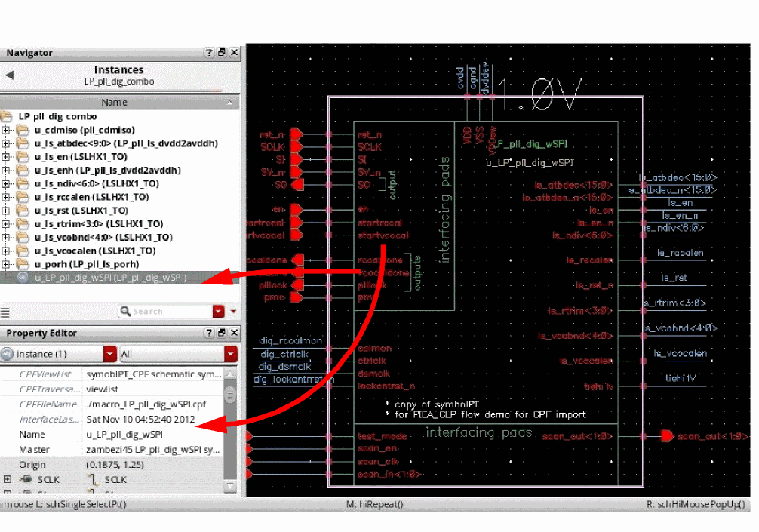Select the scan_out<1:0> output pin
Image resolution: width=759 pixels, height=532 pixels.
[x=667, y=436]
